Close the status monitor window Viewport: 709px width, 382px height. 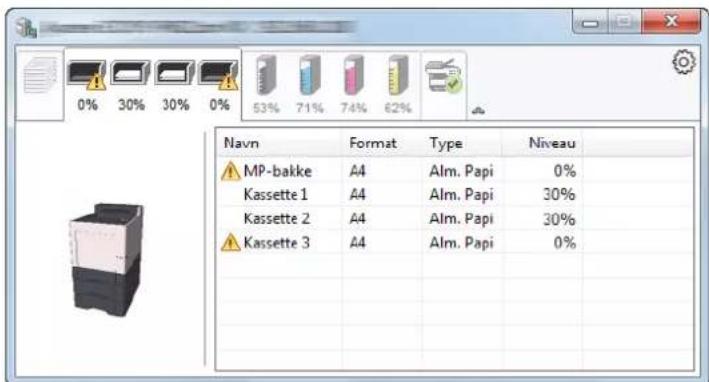pyautogui.click(x=671, y=21)
